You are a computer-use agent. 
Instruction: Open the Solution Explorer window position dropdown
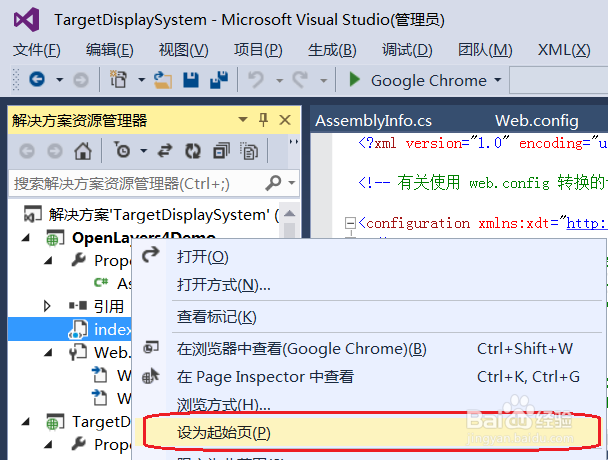243,119
